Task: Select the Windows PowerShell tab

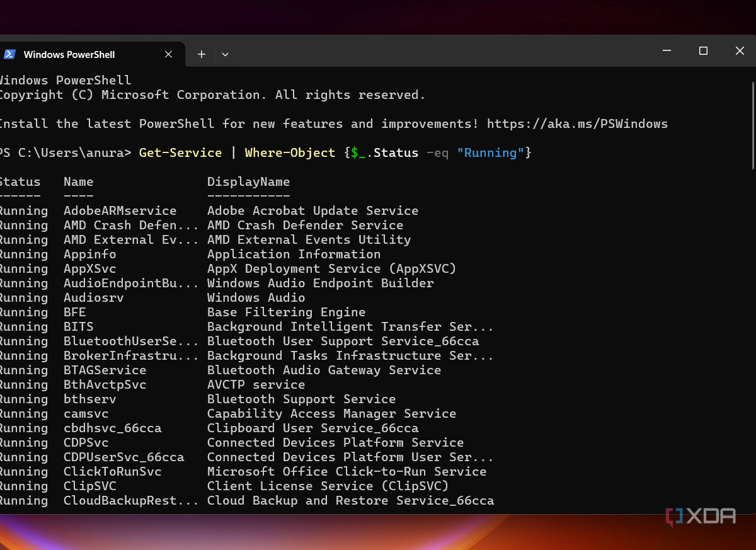Action: pyautogui.click(x=69, y=55)
